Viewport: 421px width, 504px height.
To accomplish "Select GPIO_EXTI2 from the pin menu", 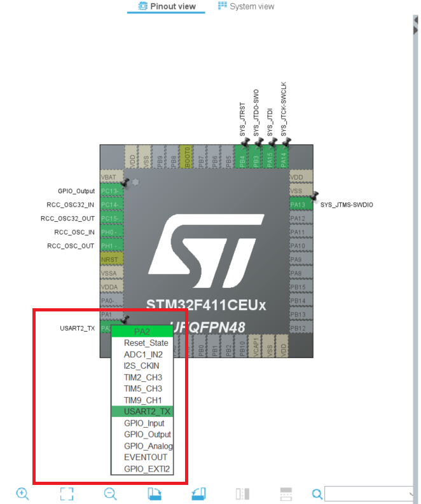I will click(x=146, y=469).
